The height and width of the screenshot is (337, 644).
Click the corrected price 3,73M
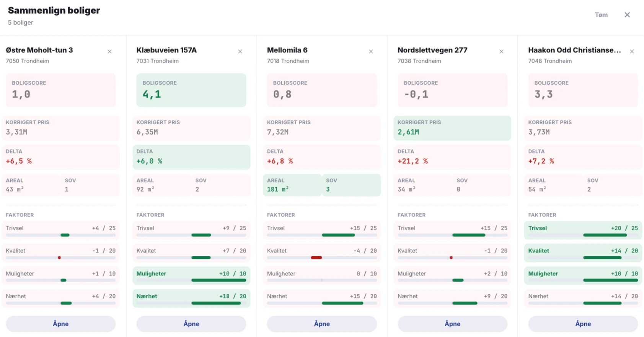[x=539, y=132]
